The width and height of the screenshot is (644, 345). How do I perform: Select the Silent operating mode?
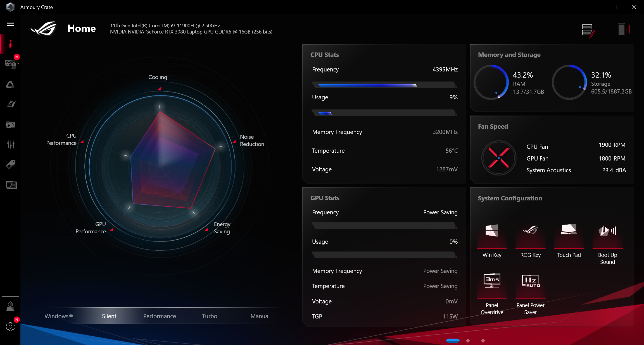tap(109, 316)
